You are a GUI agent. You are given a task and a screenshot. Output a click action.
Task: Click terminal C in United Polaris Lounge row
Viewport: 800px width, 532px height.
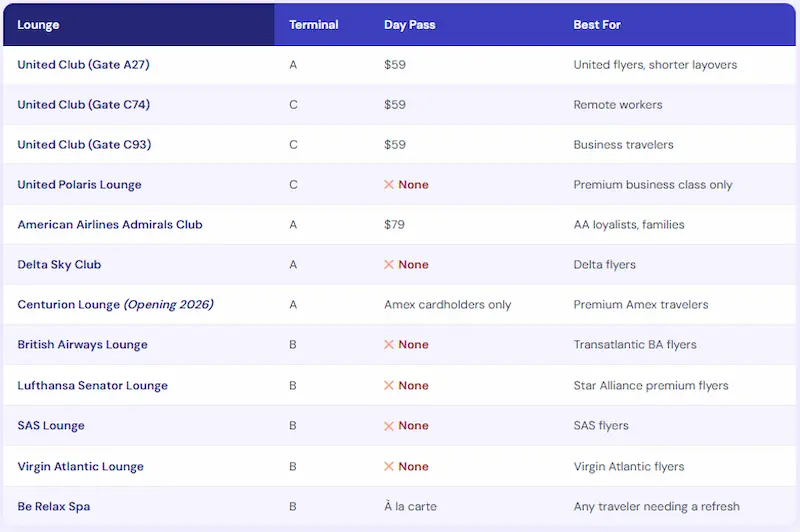coord(293,185)
